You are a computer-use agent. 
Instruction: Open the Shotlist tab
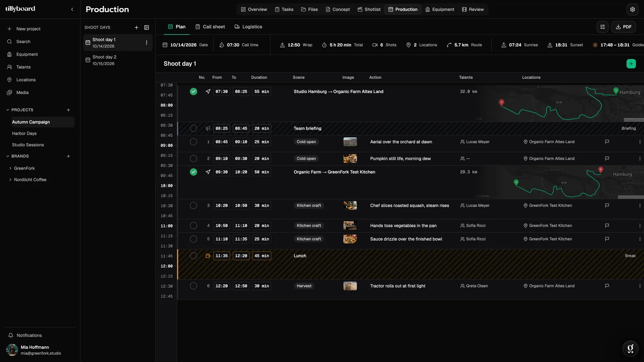tap(369, 9)
